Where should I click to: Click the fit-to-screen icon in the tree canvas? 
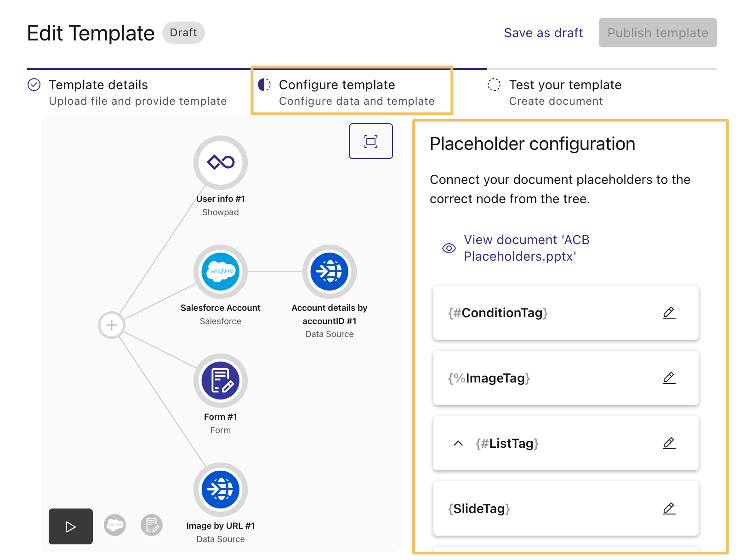pyautogui.click(x=371, y=141)
